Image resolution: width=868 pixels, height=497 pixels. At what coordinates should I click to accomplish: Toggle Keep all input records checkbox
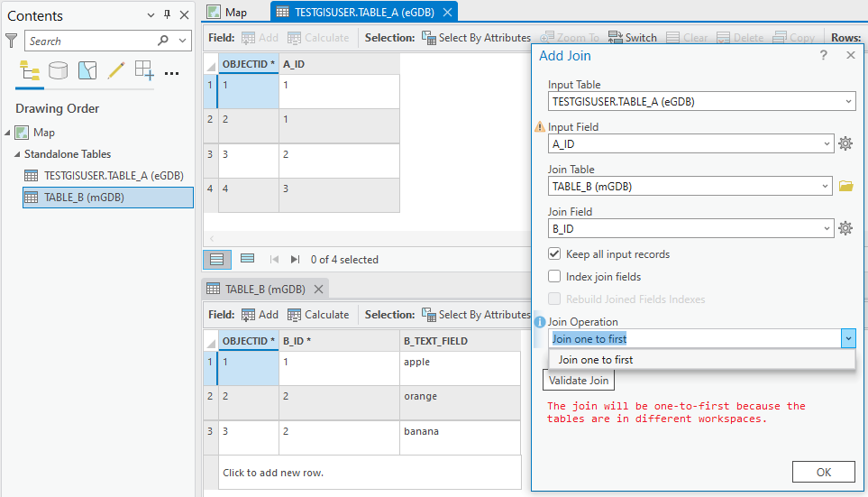554,253
